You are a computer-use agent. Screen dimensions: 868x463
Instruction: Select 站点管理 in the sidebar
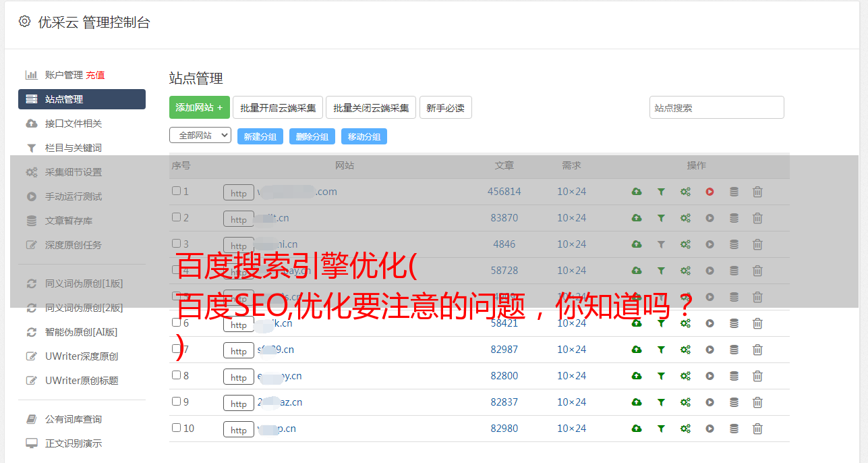coord(82,99)
